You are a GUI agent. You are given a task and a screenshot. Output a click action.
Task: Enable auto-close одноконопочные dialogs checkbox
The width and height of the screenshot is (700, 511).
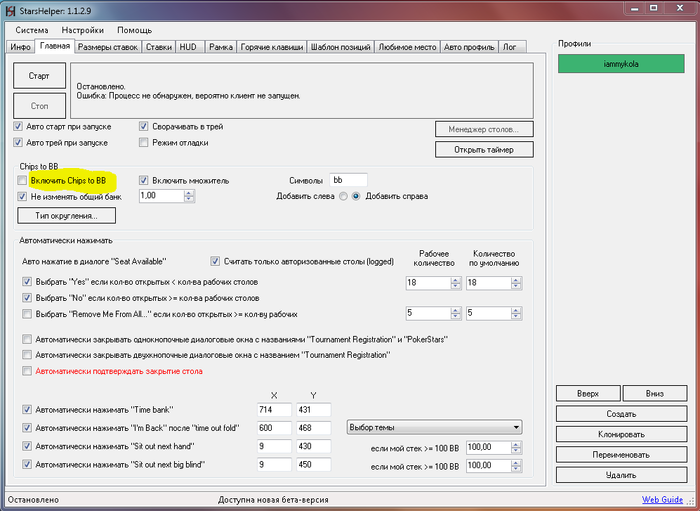pyautogui.click(x=27, y=340)
